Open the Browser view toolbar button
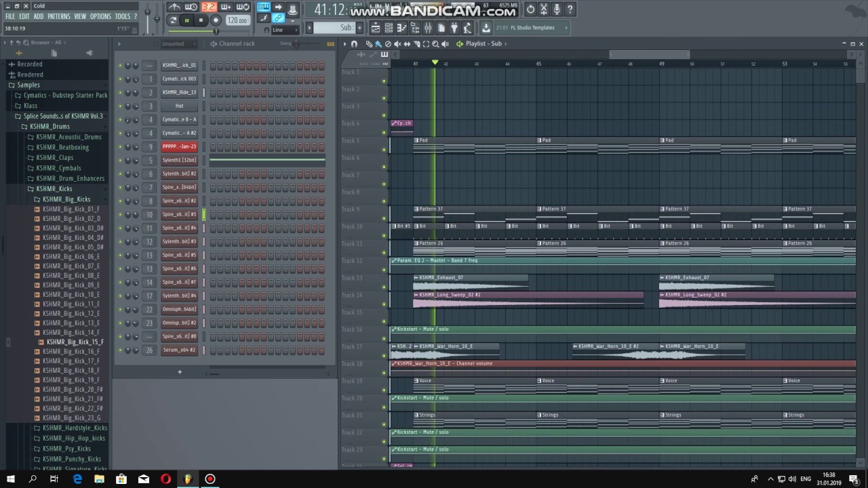Image resolution: width=868 pixels, height=488 pixels. 415,28
